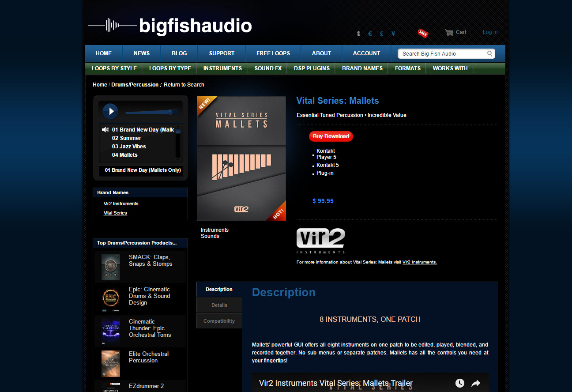This screenshot has width=572, height=392.
Task: Expand INSTRUMENTS menu
Action: (222, 68)
